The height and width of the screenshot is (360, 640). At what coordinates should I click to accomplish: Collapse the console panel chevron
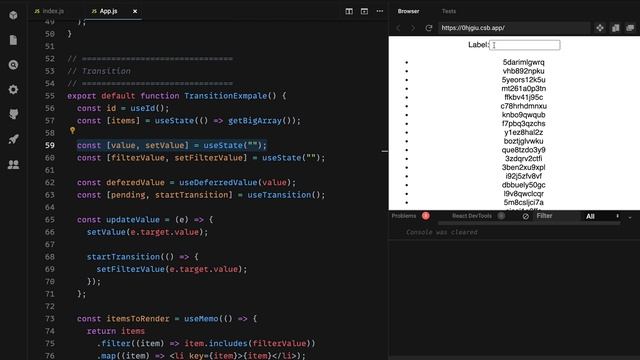pyautogui.click(x=630, y=217)
